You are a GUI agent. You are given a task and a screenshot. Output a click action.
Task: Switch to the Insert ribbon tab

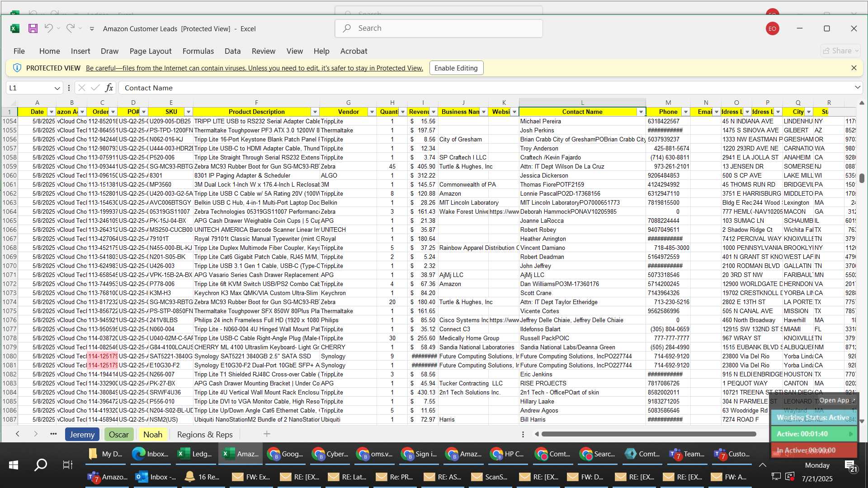coord(80,51)
